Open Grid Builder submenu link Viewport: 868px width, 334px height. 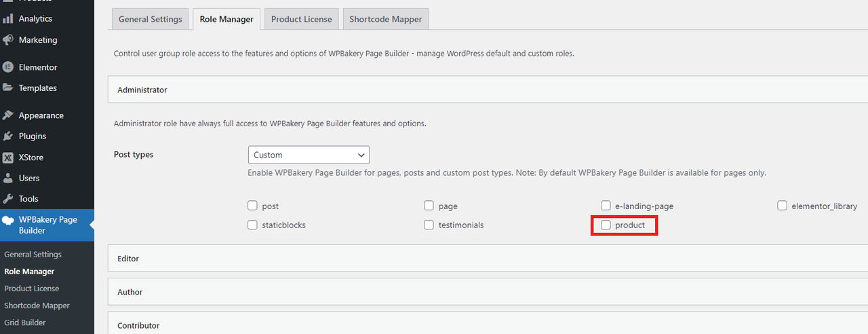click(25, 322)
